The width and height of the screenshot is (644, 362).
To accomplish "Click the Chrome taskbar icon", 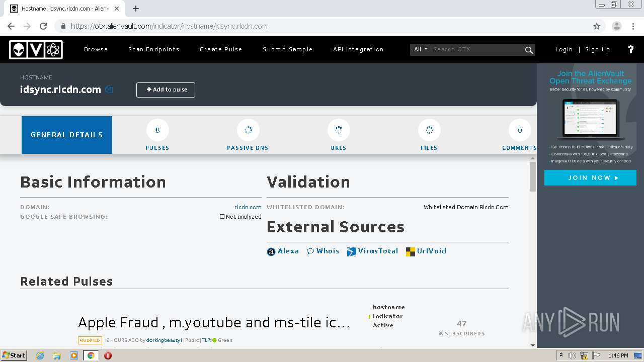I will coord(91,355).
